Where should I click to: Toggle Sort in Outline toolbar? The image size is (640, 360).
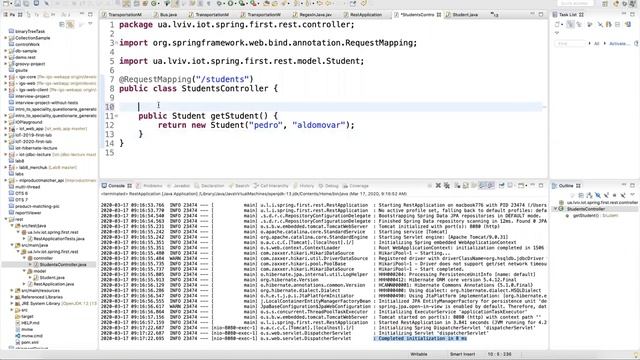[588, 196]
